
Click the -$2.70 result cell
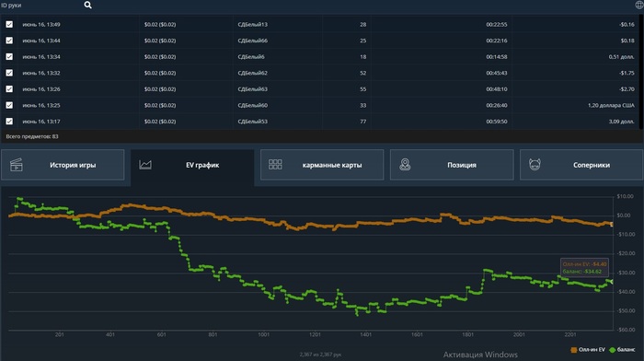627,88
